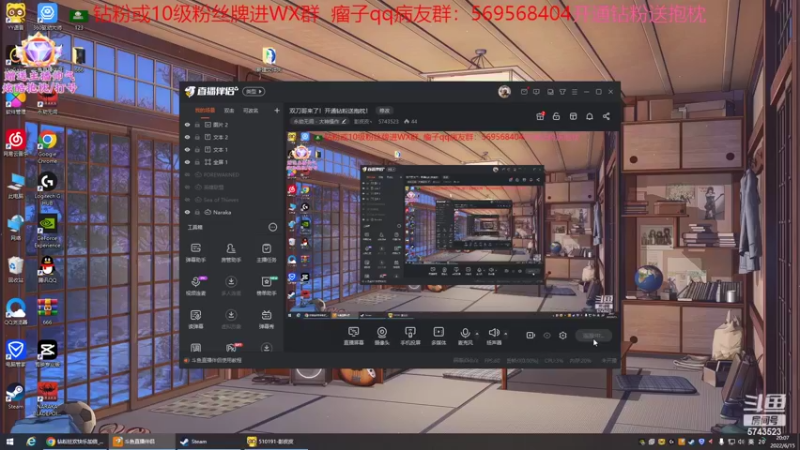Image resolution: width=800 pixels, height=450 pixels.
Task: Add a 手机投屏 phone casting source
Action: (410, 336)
